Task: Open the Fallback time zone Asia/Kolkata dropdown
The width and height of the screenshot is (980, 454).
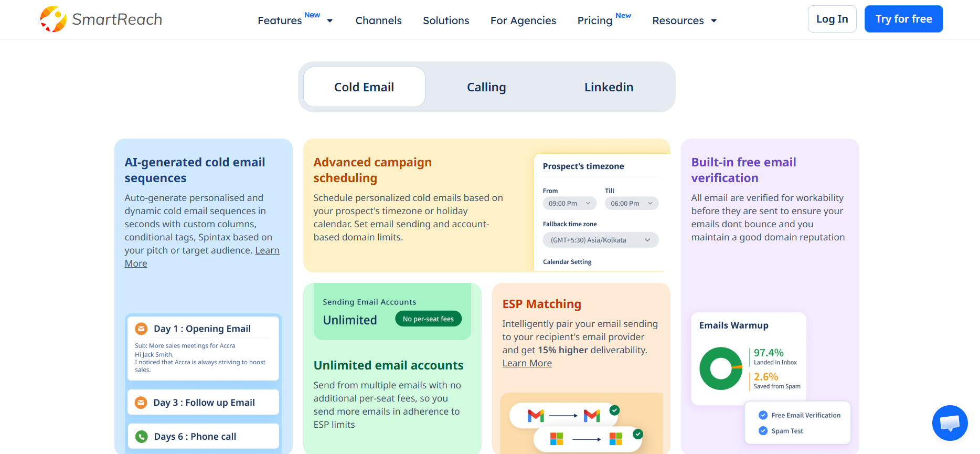Action: (601, 240)
